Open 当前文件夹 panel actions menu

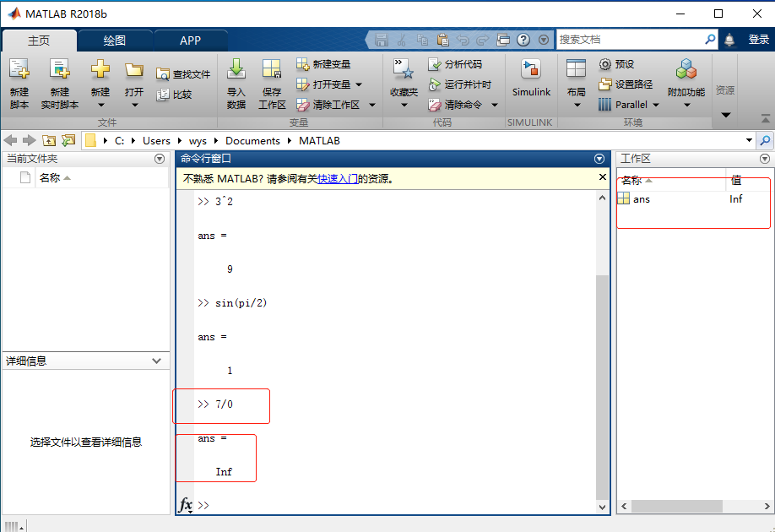(160, 159)
